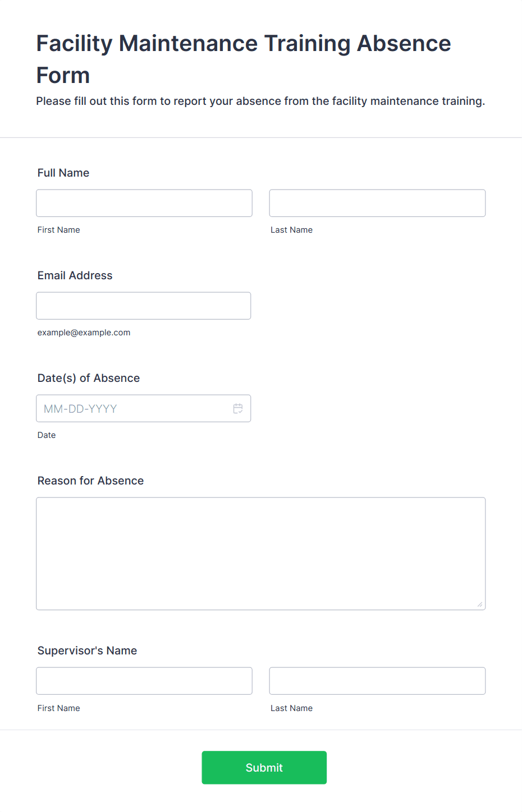Select the MM-DD-YYYY date field
Screen dimensions: 522x812
tap(144, 408)
